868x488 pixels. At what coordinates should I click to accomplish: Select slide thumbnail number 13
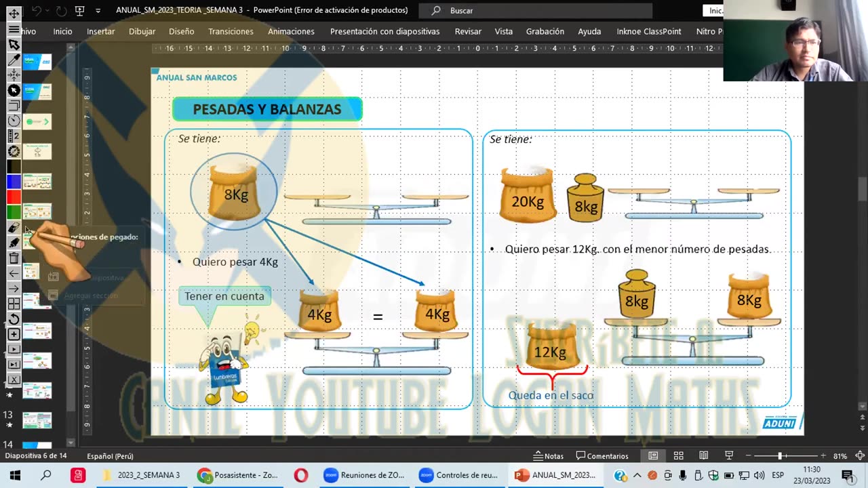pos(37,420)
